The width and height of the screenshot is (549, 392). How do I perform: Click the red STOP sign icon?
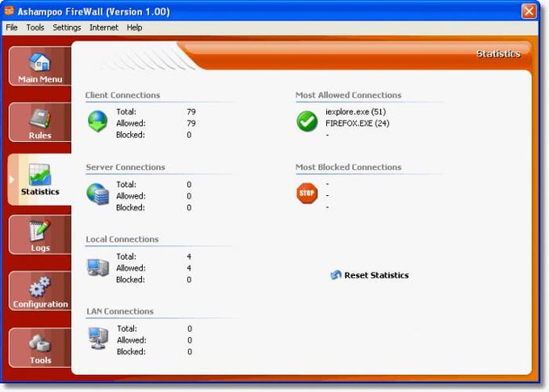coord(307,193)
